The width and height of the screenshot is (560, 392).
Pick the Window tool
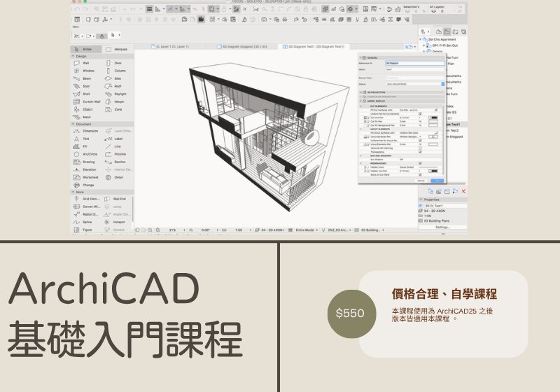tap(84, 71)
